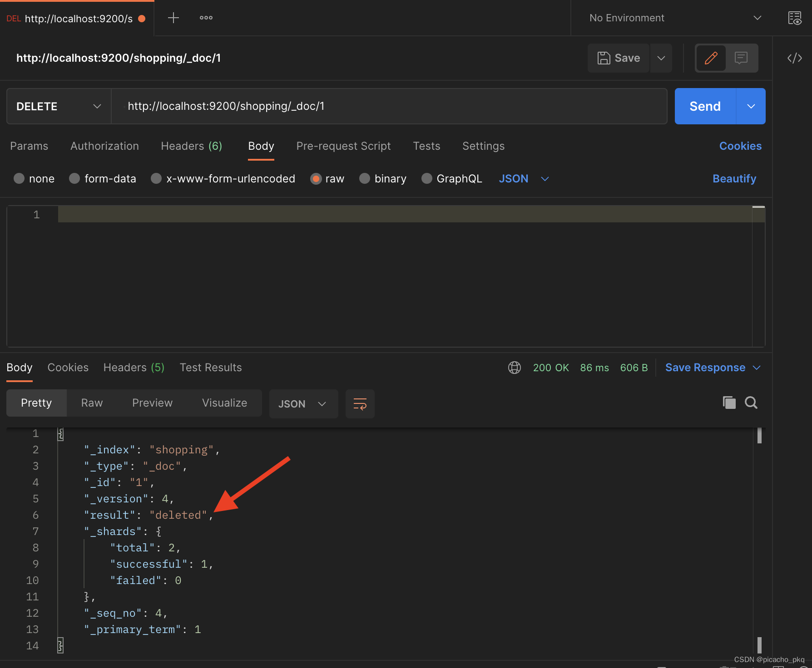The height and width of the screenshot is (668, 812).
Task: Open the comments mode icon
Action: click(x=741, y=58)
